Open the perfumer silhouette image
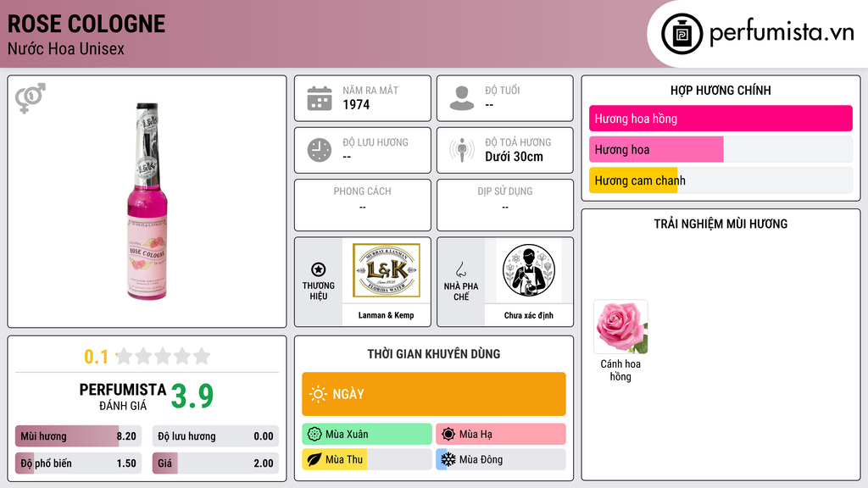This screenshot has width=868, height=488. coord(529,270)
